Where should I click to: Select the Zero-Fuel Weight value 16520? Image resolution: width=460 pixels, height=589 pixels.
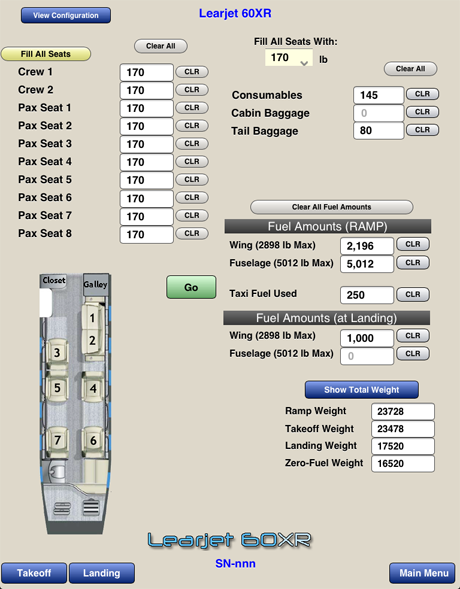pyautogui.click(x=403, y=464)
